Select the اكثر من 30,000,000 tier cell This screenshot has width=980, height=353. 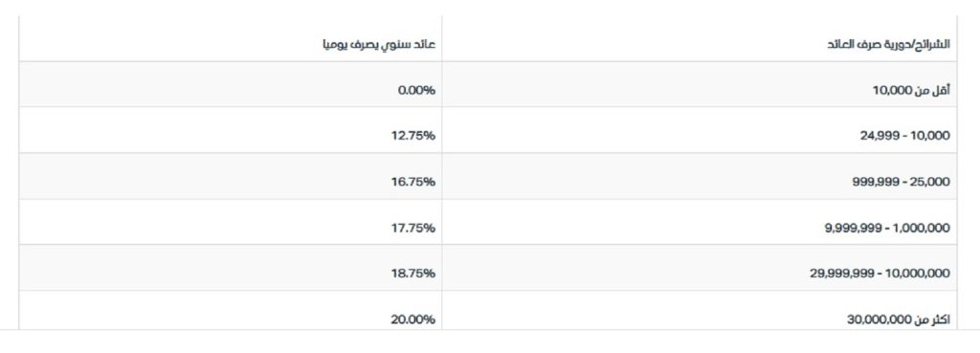click(x=700, y=311)
